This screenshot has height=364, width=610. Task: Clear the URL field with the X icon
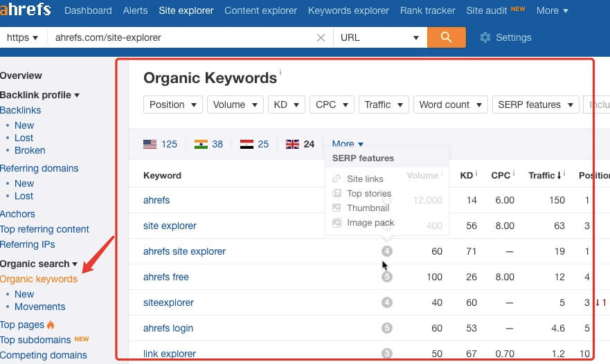[321, 38]
